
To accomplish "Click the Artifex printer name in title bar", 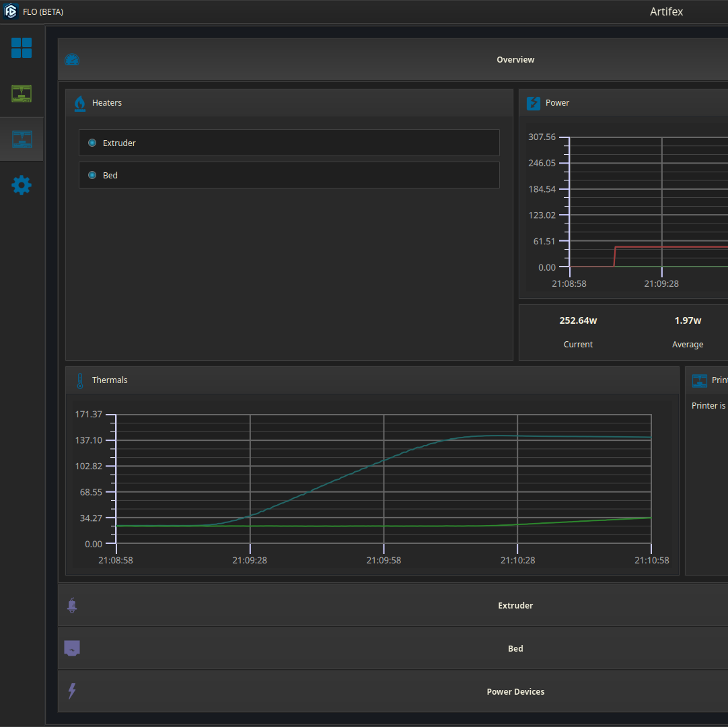I will click(x=666, y=11).
